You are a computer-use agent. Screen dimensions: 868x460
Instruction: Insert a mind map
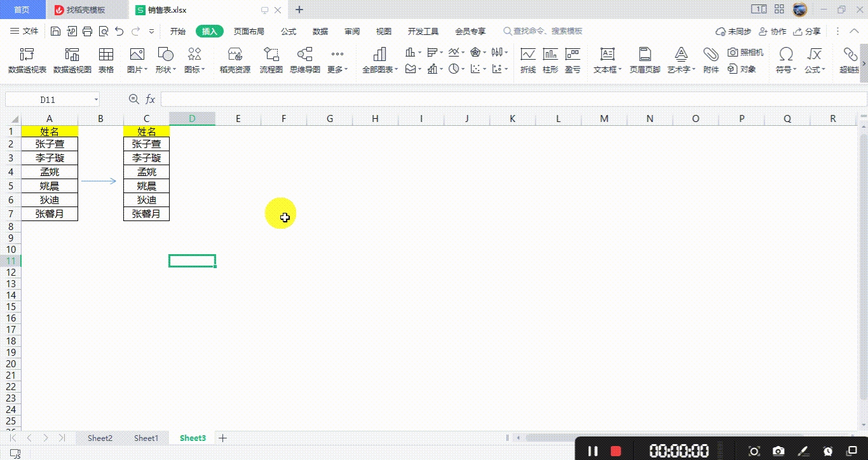(x=305, y=60)
